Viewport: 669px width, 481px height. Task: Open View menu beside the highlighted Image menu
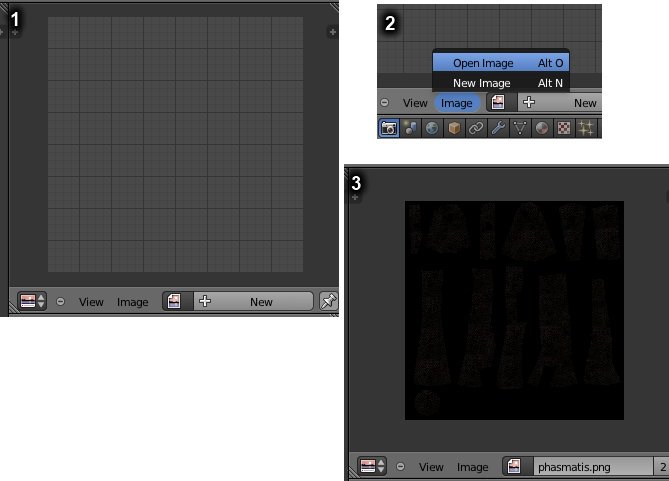pos(415,103)
